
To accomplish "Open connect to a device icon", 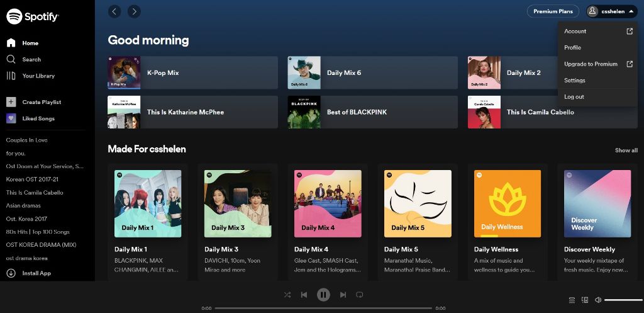I will (x=585, y=300).
